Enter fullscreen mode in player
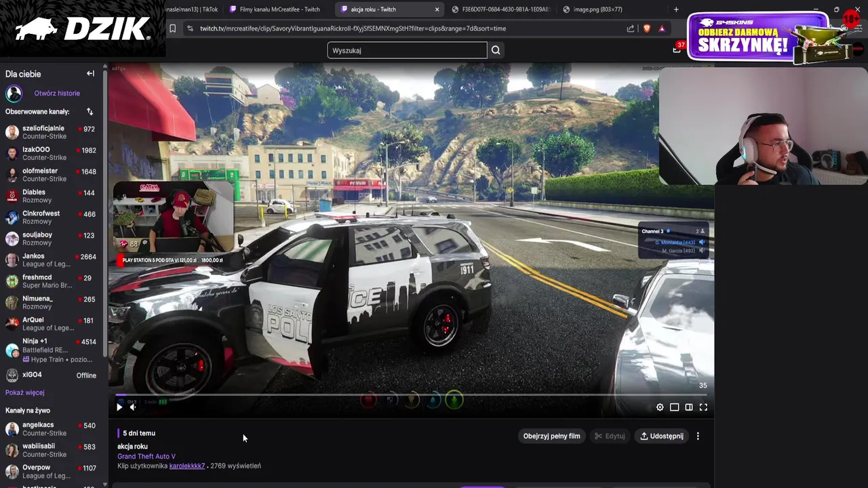The image size is (868, 488). point(703,407)
